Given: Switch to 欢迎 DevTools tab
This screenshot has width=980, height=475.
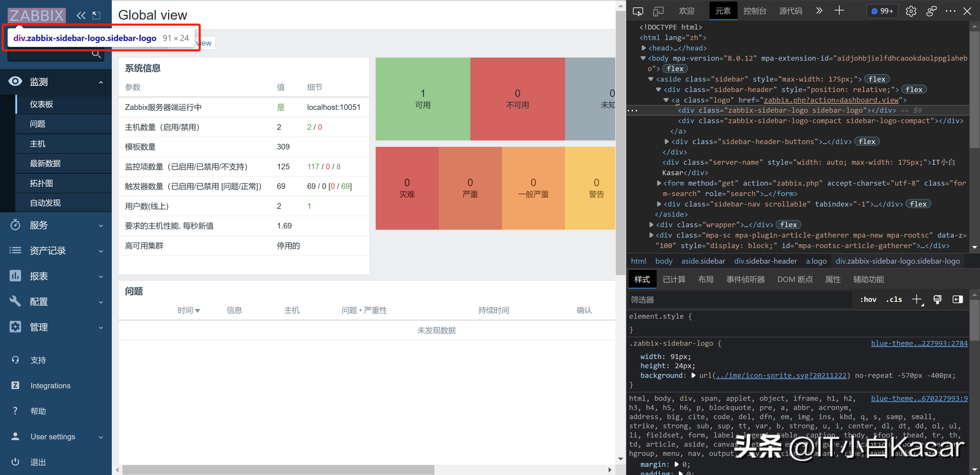Looking at the screenshot, I should (687, 11).
